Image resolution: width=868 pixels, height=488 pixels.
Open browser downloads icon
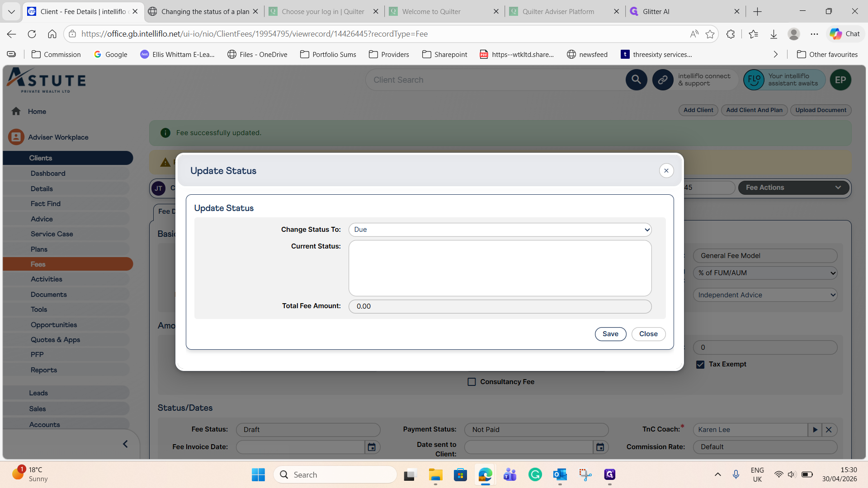tap(774, 34)
